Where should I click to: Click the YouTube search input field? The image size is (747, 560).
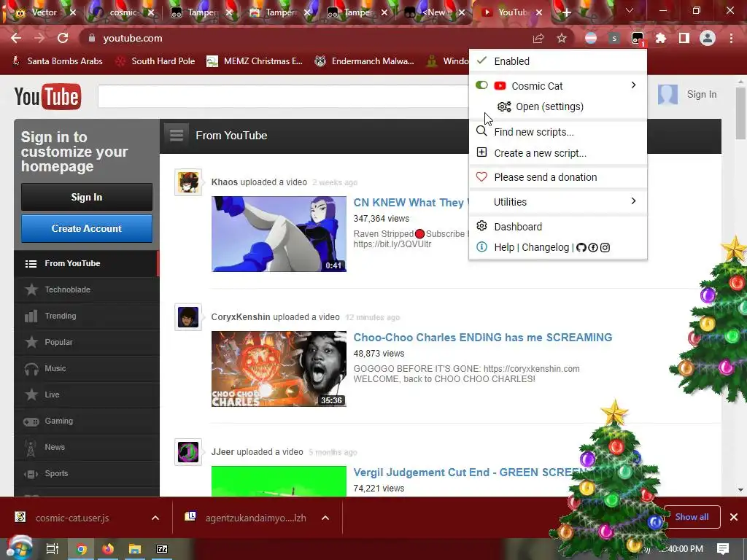[x=284, y=97]
